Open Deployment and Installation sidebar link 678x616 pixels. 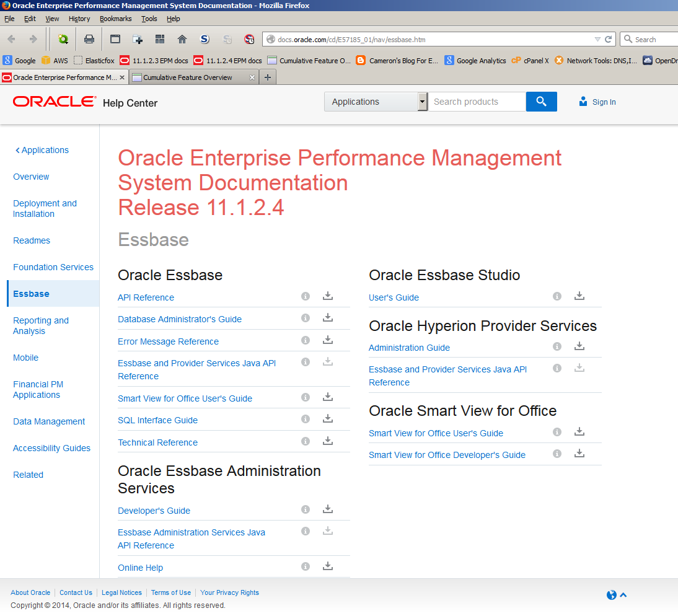click(x=45, y=208)
